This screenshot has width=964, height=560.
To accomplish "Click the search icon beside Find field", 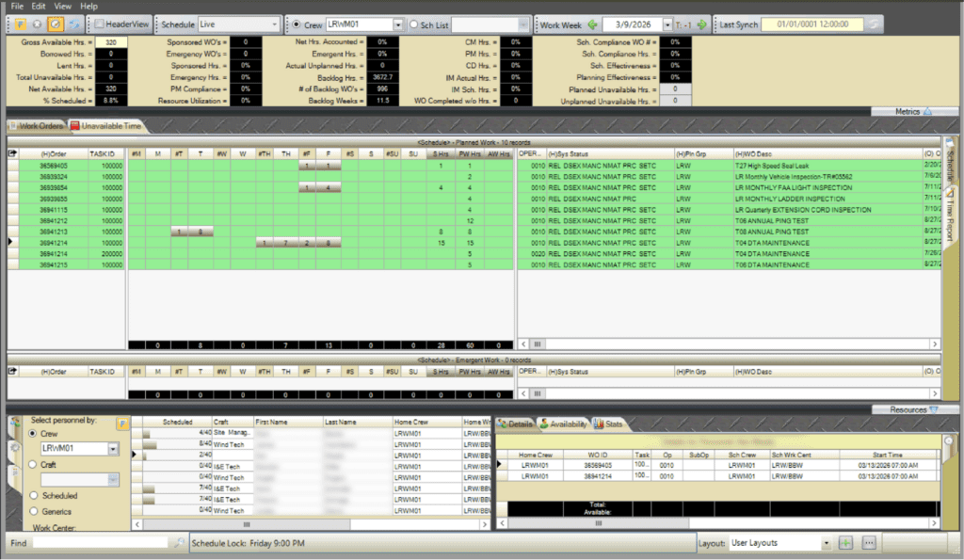I will pos(180,543).
